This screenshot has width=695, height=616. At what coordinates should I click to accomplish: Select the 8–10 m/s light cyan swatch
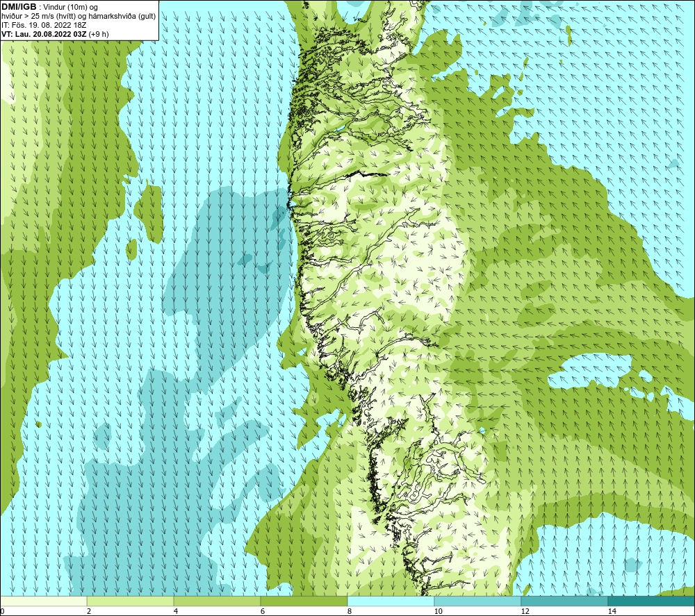(391, 601)
